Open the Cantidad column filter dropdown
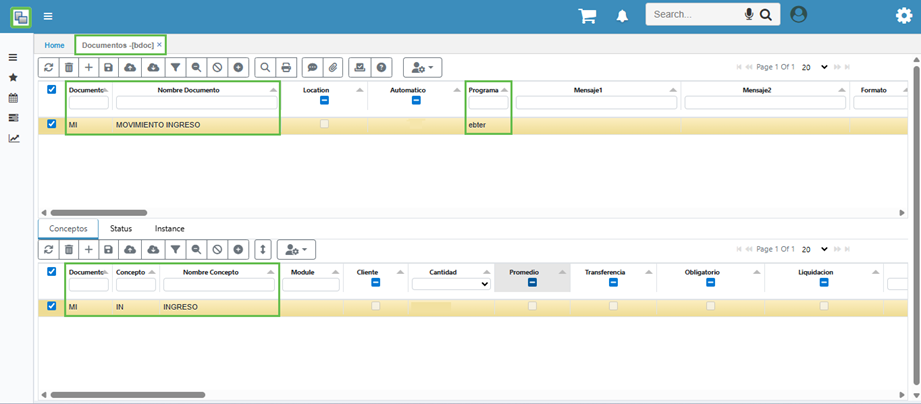Screen dimensions: 921x404 pos(451,284)
